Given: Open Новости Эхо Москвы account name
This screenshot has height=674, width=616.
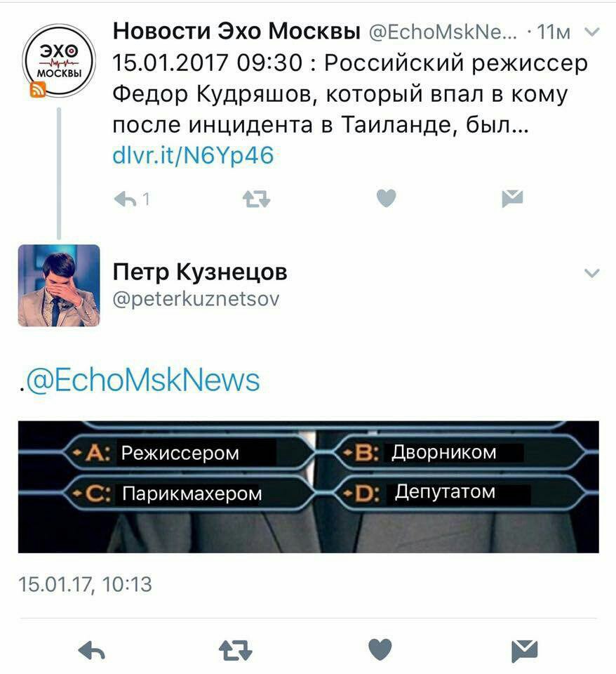Looking at the screenshot, I should click(x=236, y=31).
